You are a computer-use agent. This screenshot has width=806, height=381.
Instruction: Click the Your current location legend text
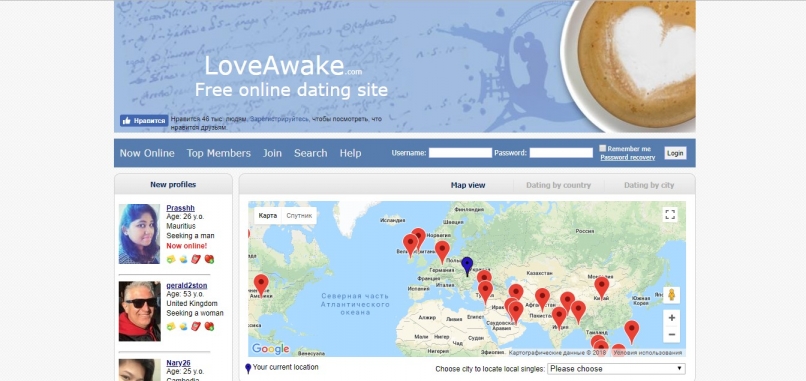(286, 367)
